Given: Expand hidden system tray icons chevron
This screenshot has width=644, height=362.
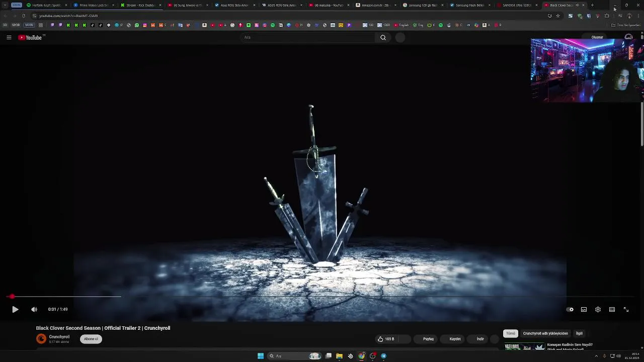Looking at the screenshot, I should [596, 356].
